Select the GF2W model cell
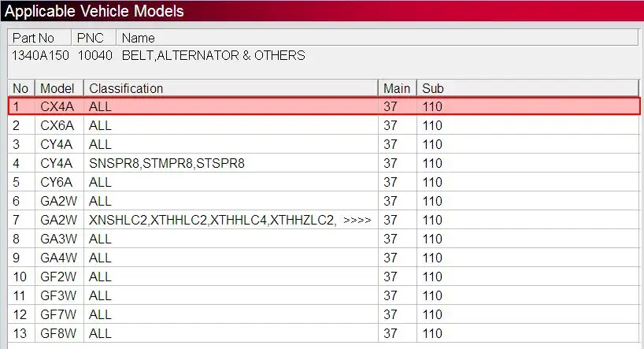 (58, 277)
